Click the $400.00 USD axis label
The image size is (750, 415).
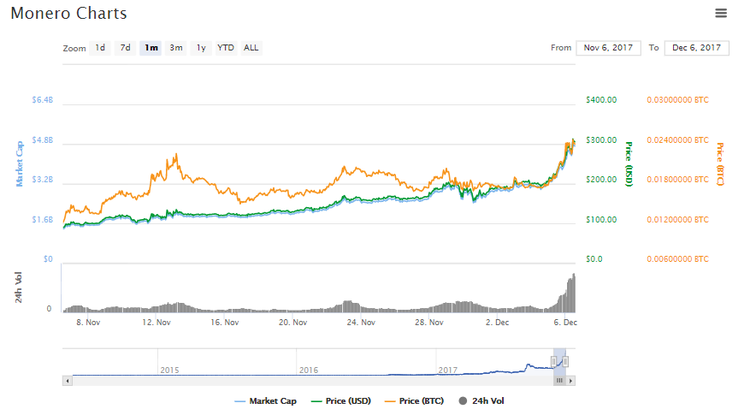[x=601, y=100]
